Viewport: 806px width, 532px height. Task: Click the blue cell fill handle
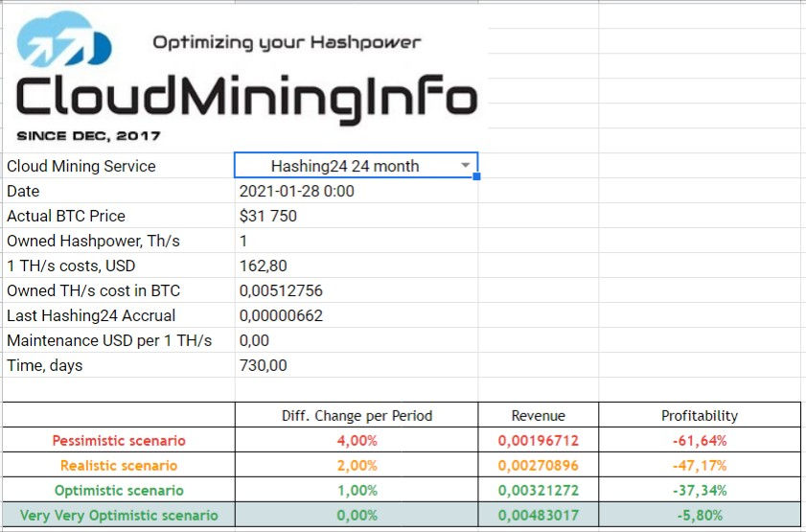click(476, 176)
